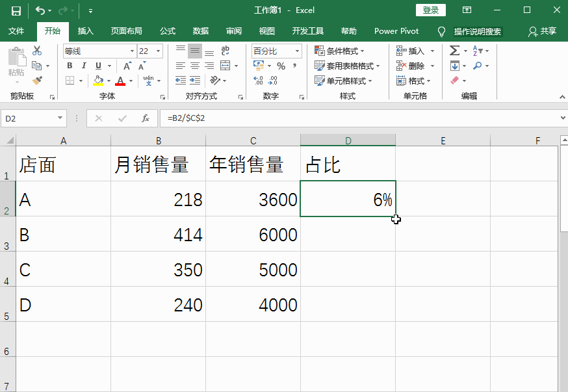
Task: Apply percent style with the % icon
Action: click(x=281, y=66)
